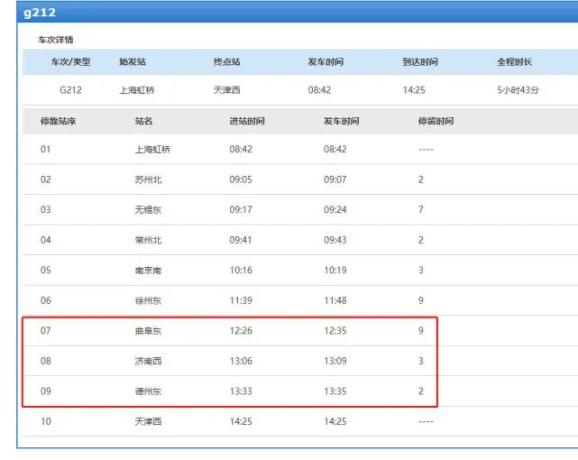Select the 13:33 arrival time
578x460 pixels.
click(x=241, y=391)
